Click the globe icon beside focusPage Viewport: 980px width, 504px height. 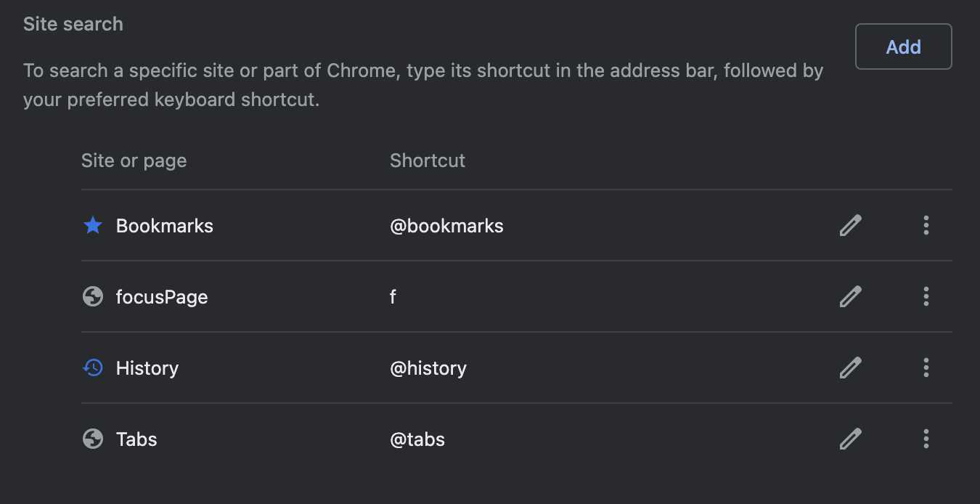click(93, 297)
